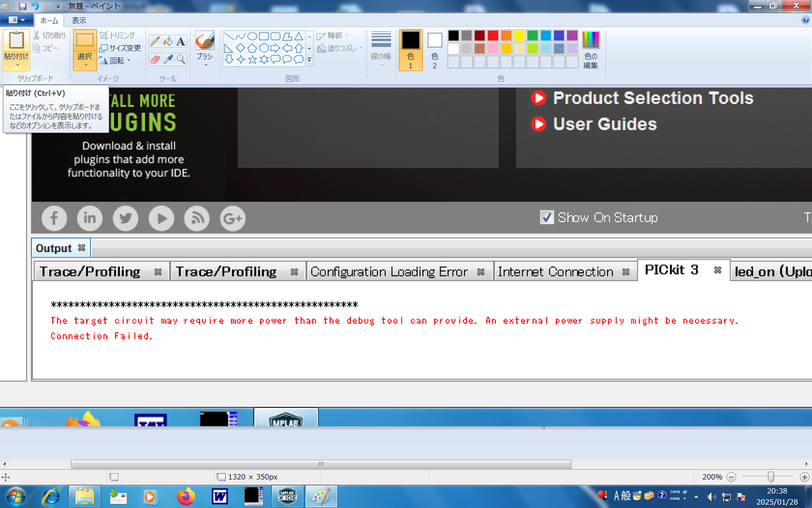Click the 貼り付け clipboard icon
Image resolution: width=812 pixels, height=508 pixels.
click(16, 41)
